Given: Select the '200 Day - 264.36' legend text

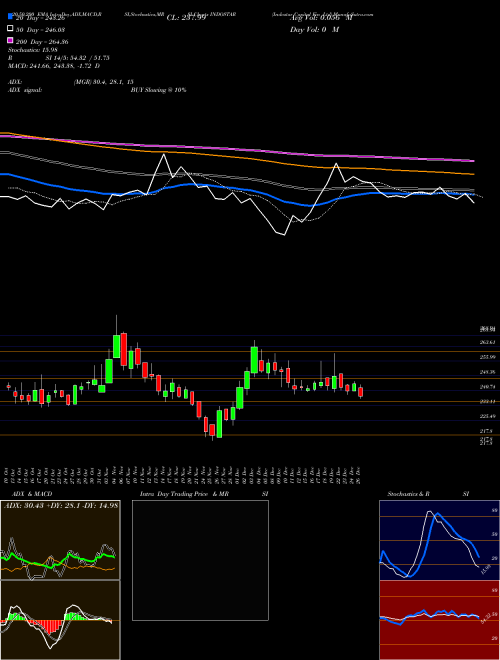Looking at the screenshot, I should 42,42.
